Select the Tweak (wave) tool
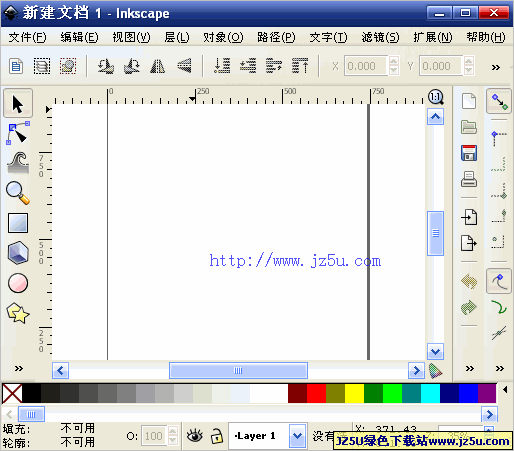 18,163
